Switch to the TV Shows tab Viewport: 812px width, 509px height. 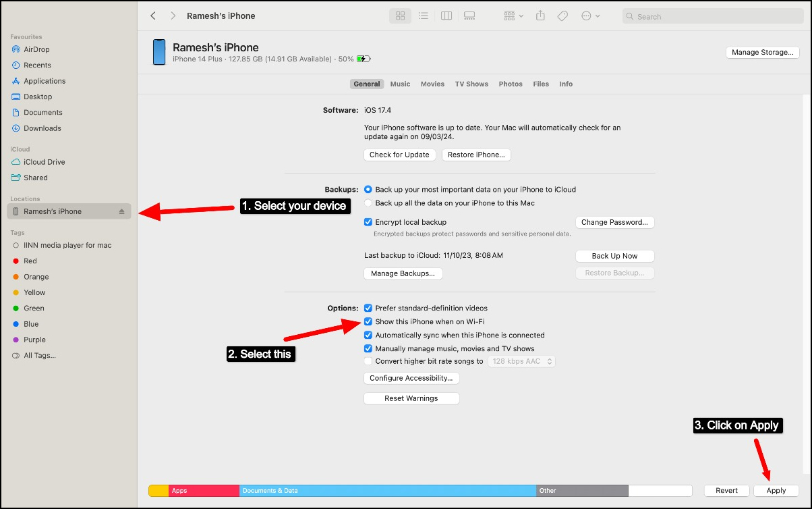pos(471,84)
